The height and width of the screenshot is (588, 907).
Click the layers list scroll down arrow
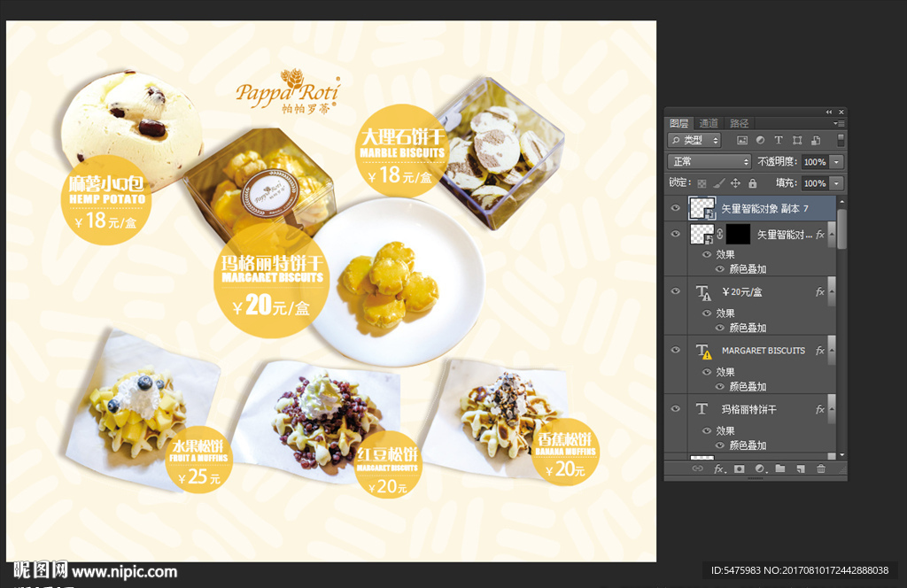842,455
